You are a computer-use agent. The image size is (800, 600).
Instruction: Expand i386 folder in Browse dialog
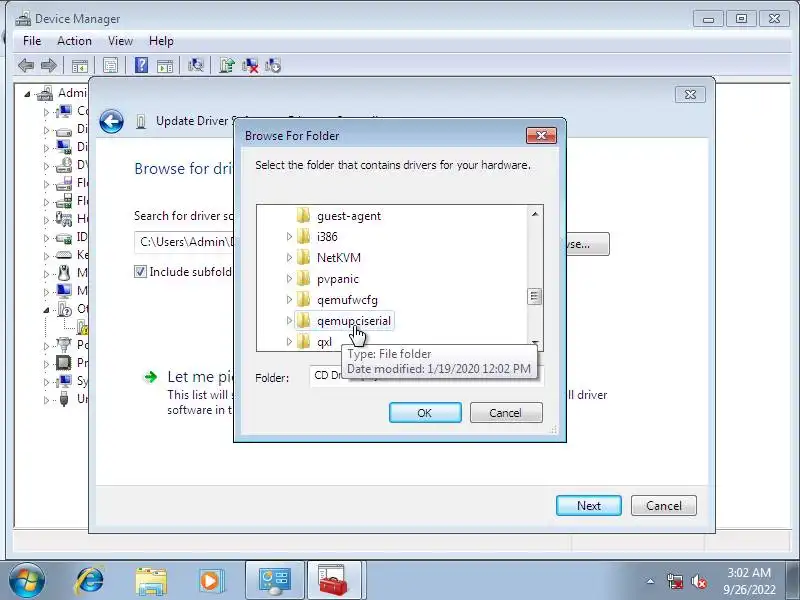click(x=289, y=236)
